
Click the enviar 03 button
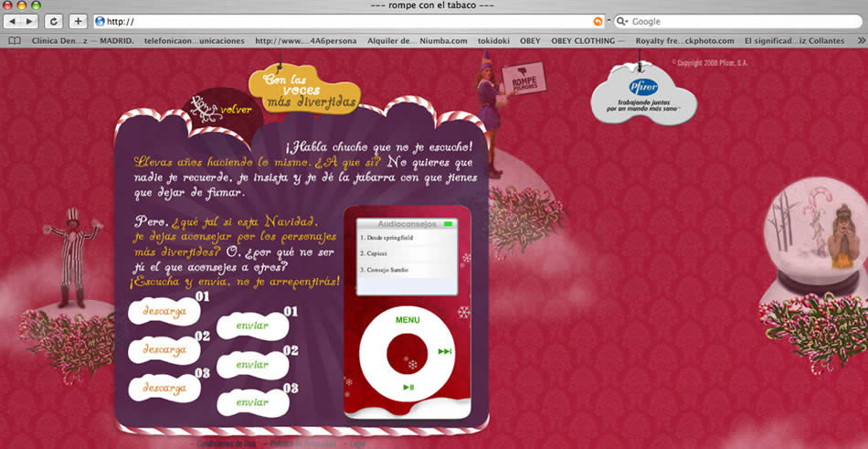252,403
